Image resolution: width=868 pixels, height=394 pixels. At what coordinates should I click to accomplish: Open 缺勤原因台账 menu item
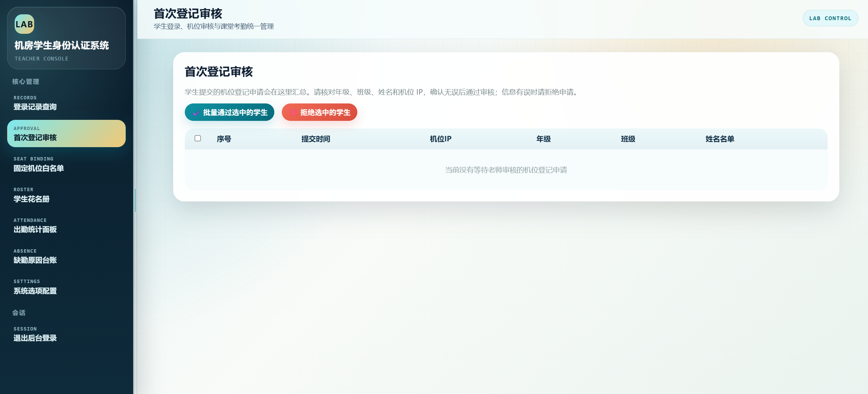(x=66, y=256)
